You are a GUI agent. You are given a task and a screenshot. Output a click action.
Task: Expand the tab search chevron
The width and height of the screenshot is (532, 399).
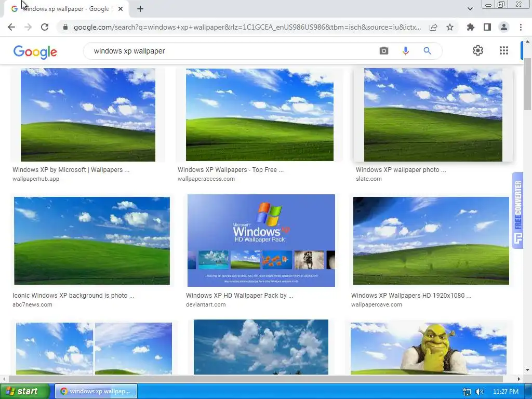click(470, 9)
